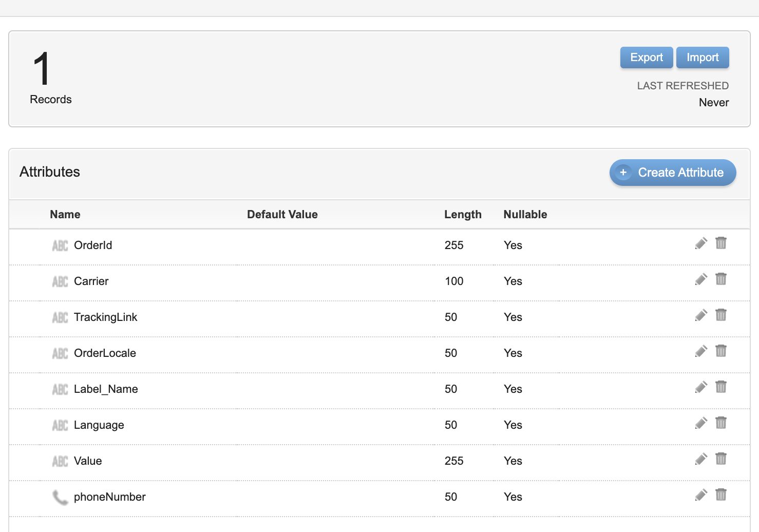759x532 pixels.
Task: Click the Length column header
Action: coord(463,215)
